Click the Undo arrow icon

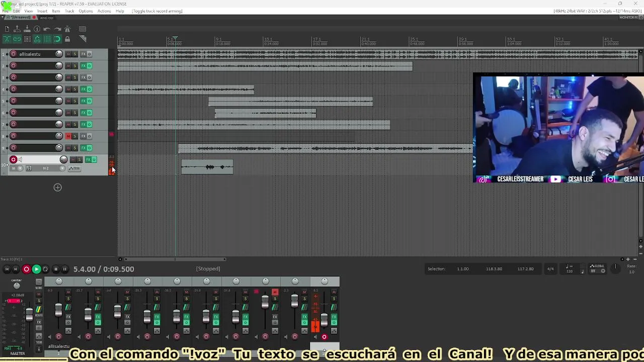click(47, 29)
